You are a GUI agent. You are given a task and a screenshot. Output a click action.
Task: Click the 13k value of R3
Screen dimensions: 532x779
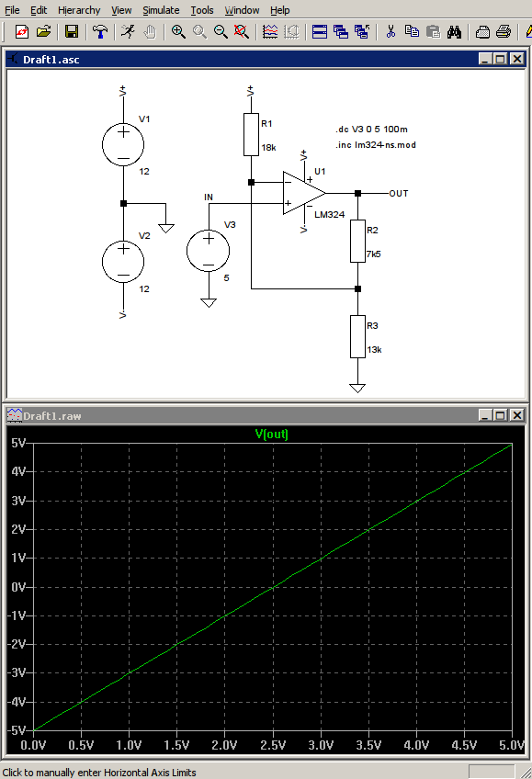[x=374, y=350]
